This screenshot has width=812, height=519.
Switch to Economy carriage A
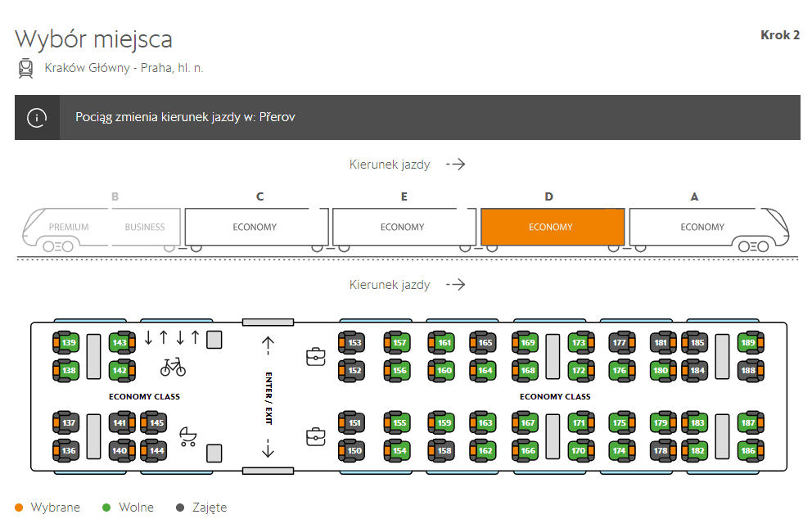[x=708, y=227]
